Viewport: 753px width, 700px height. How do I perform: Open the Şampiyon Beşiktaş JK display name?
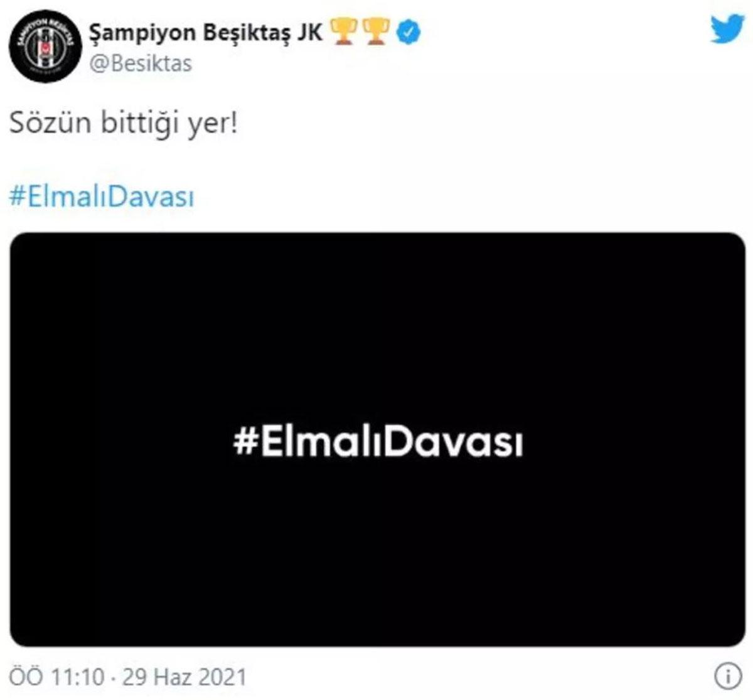(x=206, y=33)
